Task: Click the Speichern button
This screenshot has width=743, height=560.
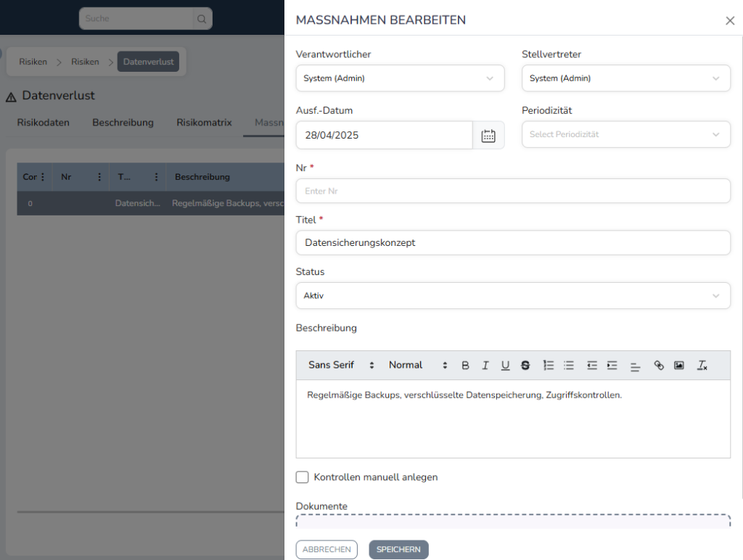Action: (x=398, y=550)
